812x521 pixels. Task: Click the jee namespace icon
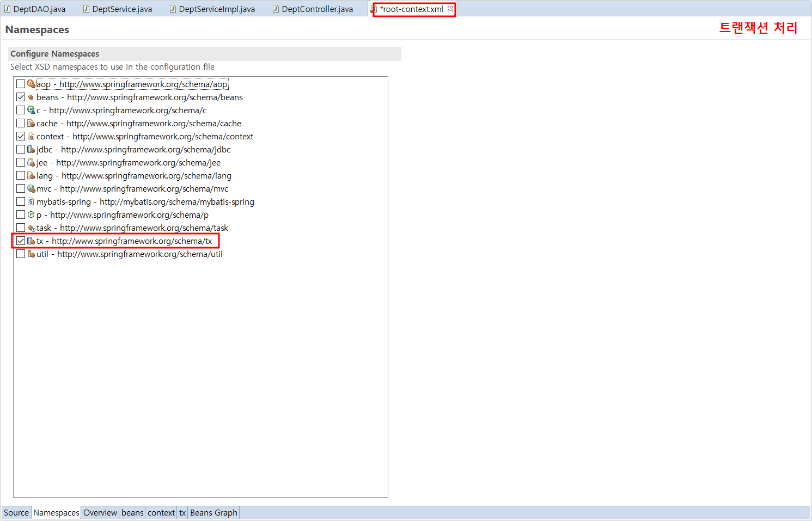pos(31,162)
